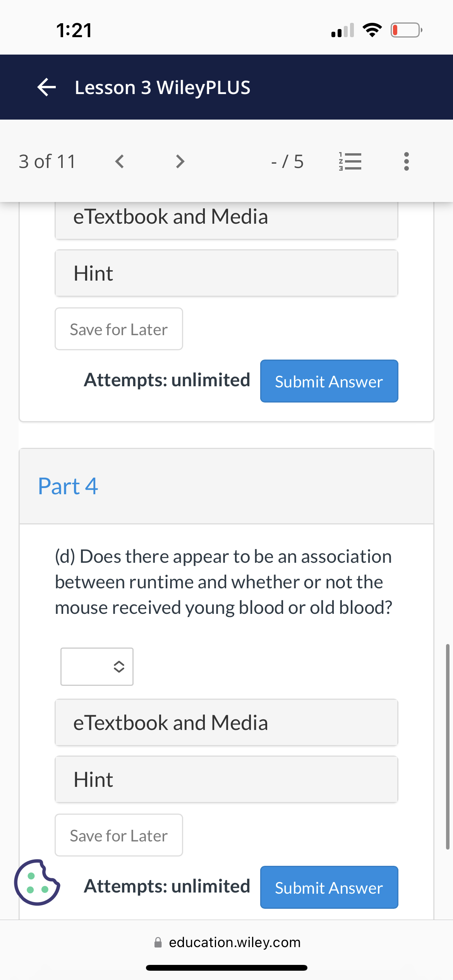453x980 pixels.
Task: Open the score display showing - / 5
Action: (287, 161)
